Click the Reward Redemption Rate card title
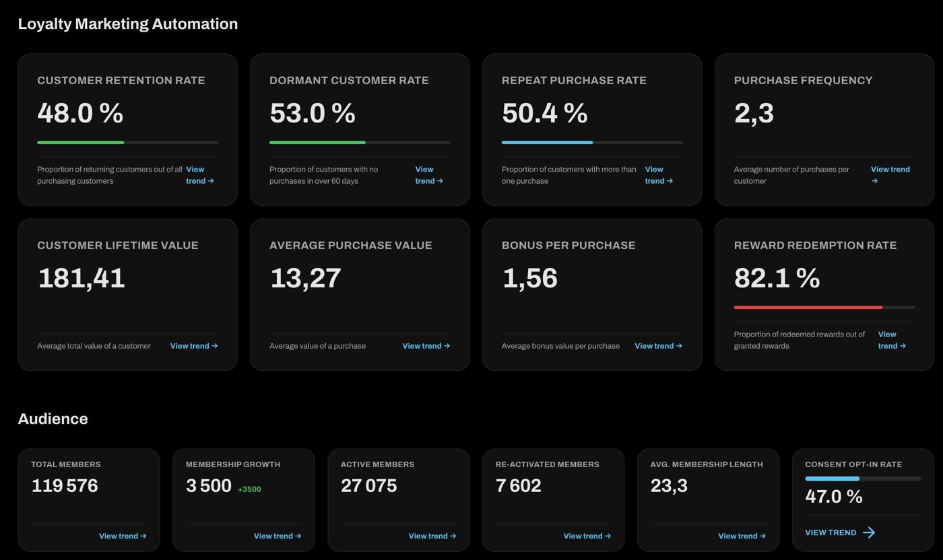This screenshot has height=560, width=943. [x=815, y=245]
